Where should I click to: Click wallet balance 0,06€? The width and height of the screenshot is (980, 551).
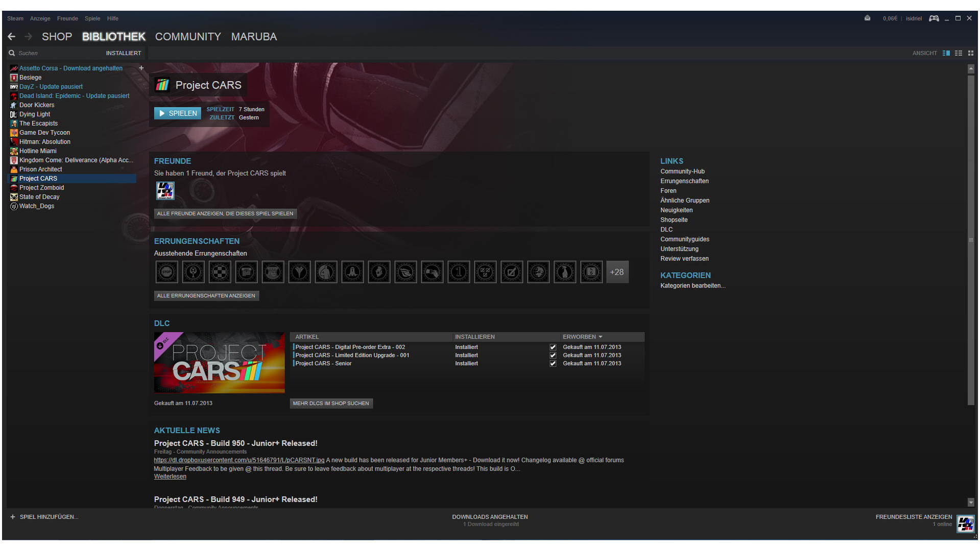890,18
